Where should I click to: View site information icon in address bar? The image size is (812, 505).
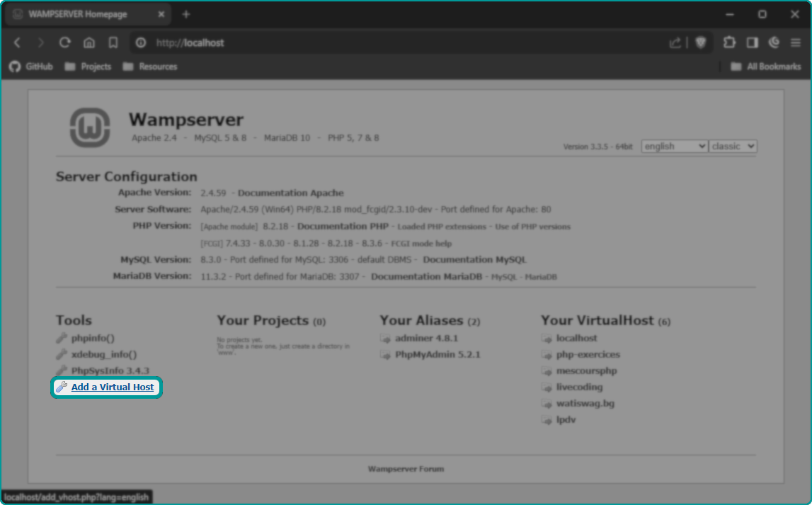pyautogui.click(x=141, y=42)
